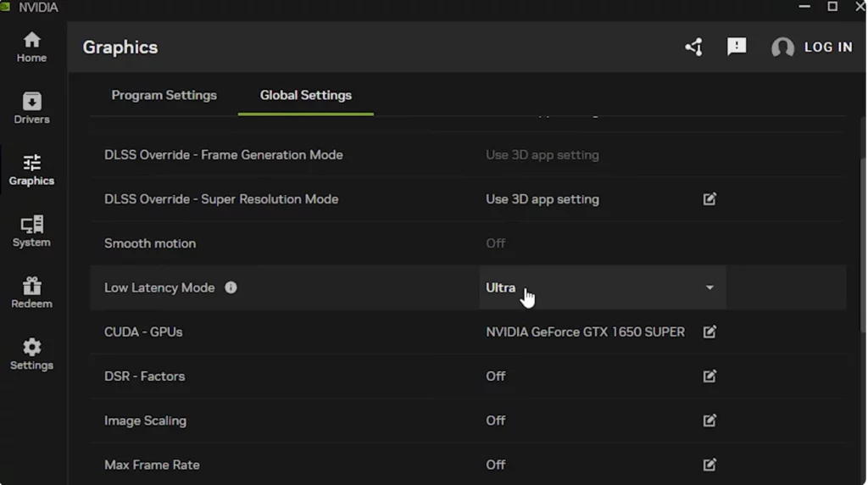This screenshot has width=868, height=485.
Task: Click the Graphics page heading
Action: pos(120,47)
